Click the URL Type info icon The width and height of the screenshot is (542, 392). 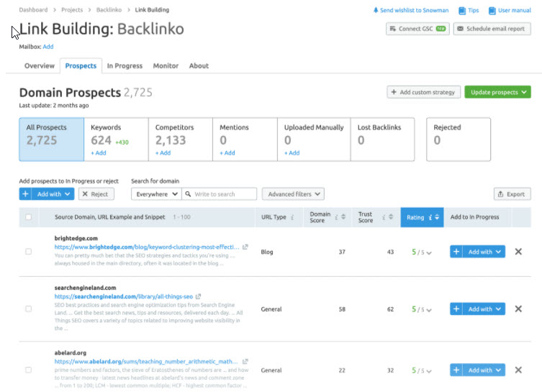click(292, 217)
